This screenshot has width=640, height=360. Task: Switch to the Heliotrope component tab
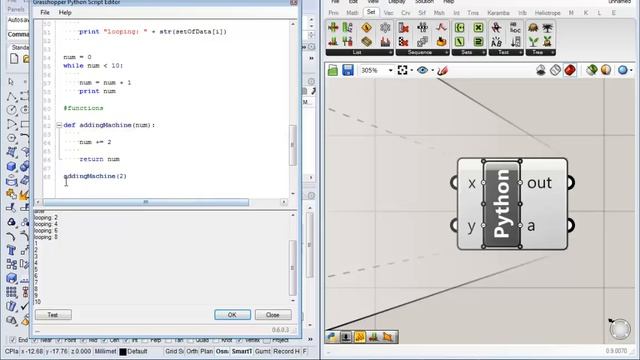[x=547, y=13]
